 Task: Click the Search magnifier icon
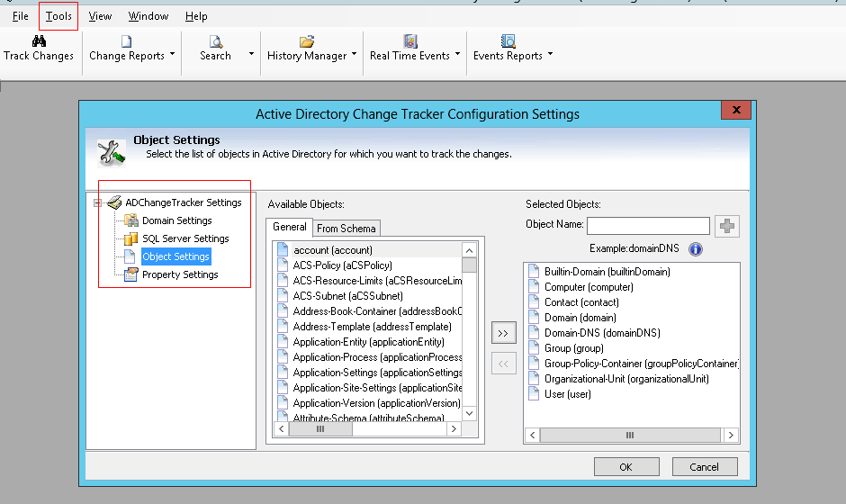[x=215, y=41]
